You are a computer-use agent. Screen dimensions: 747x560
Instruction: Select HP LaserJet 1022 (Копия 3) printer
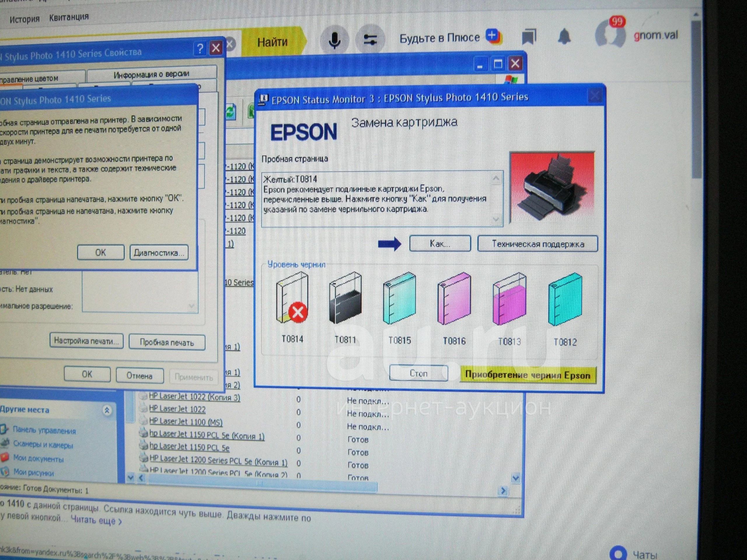pyautogui.click(x=194, y=397)
